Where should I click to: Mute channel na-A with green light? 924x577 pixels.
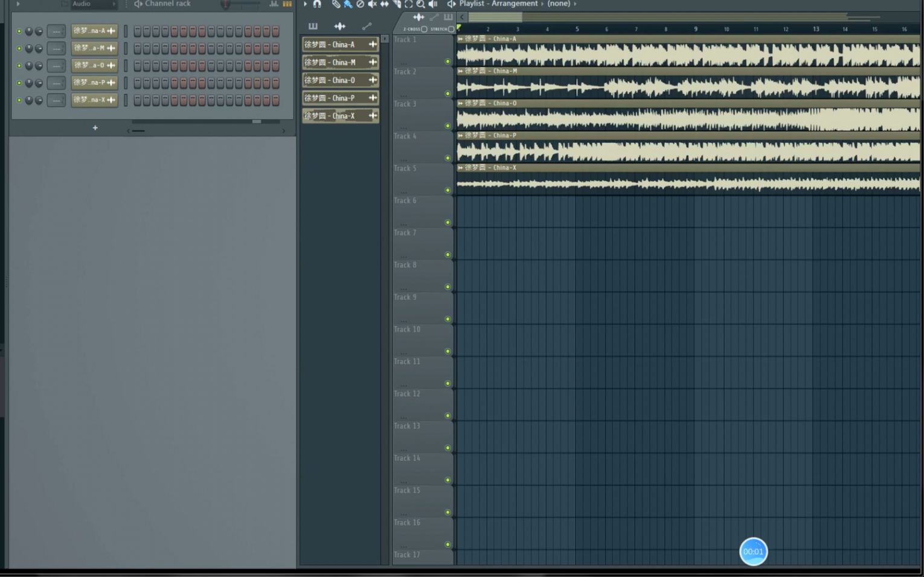click(x=19, y=31)
